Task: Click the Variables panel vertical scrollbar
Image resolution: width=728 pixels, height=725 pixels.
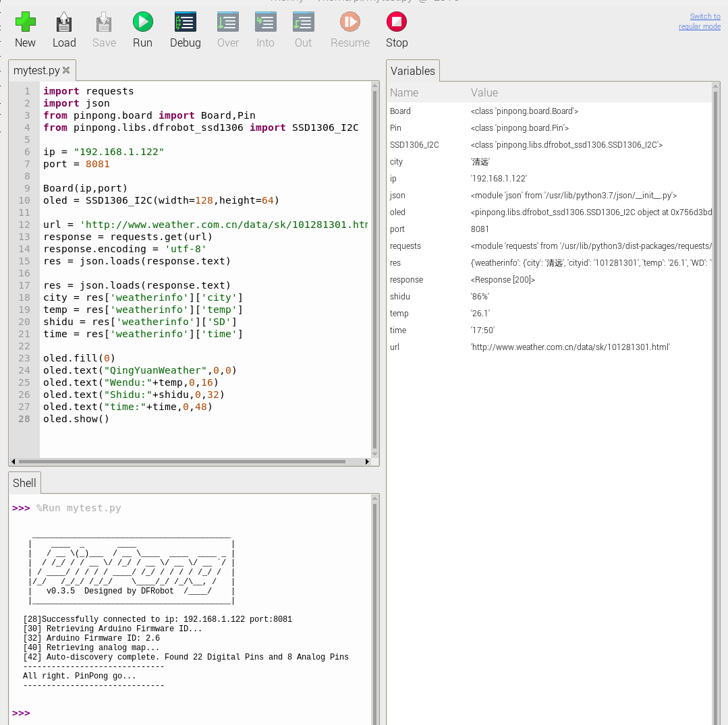Action: coord(716,404)
